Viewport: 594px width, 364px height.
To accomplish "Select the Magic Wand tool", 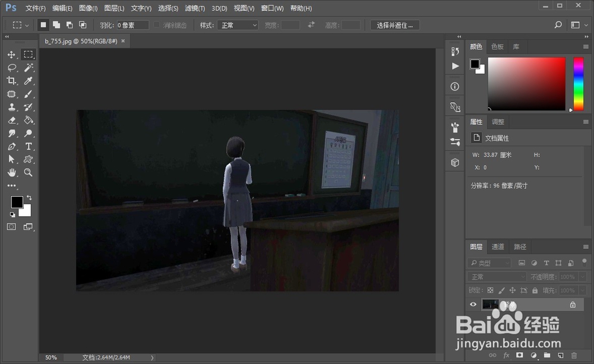I will (28, 68).
